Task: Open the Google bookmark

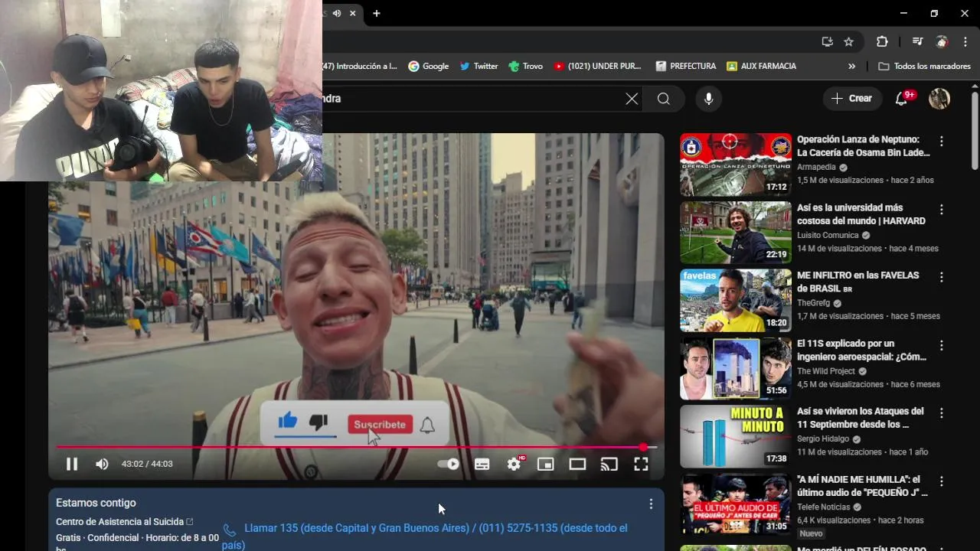Action: pos(429,67)
